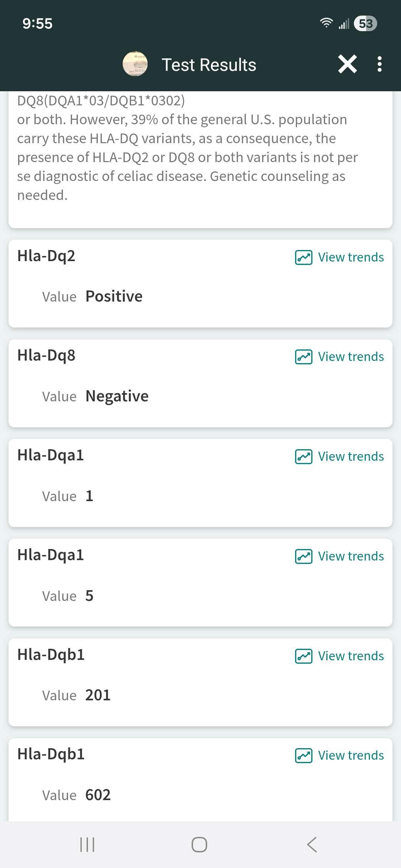
Task: Tap trend chart icon for Hla-Dqa1 value 1
Action: [303, 457]
